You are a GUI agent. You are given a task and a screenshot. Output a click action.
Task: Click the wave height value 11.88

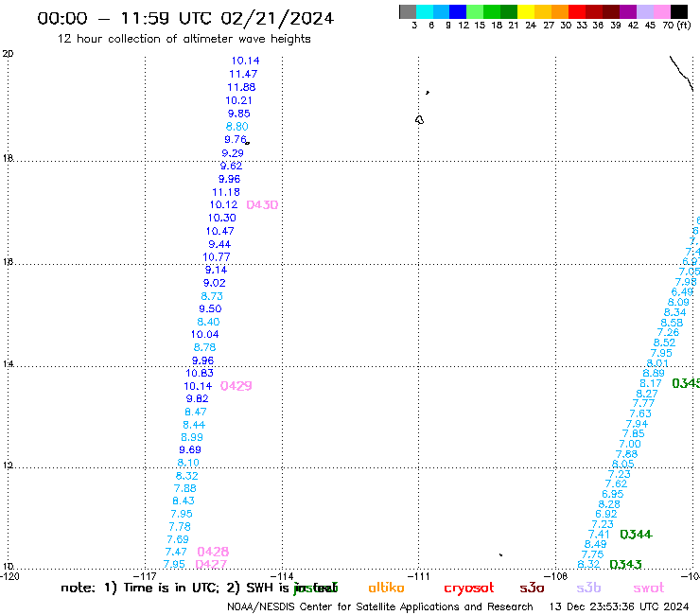click(x=241, y=87)
